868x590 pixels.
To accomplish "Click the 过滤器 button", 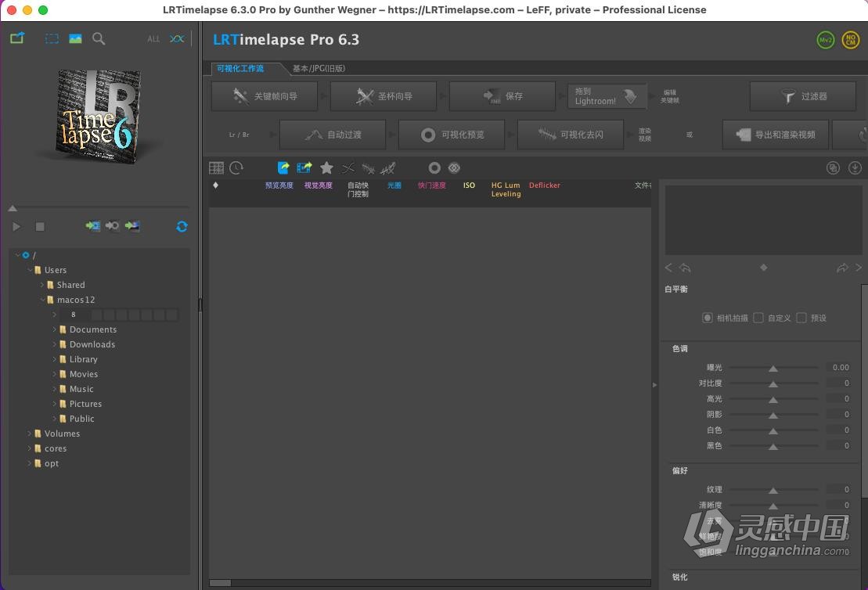I will tap(803, 96).
